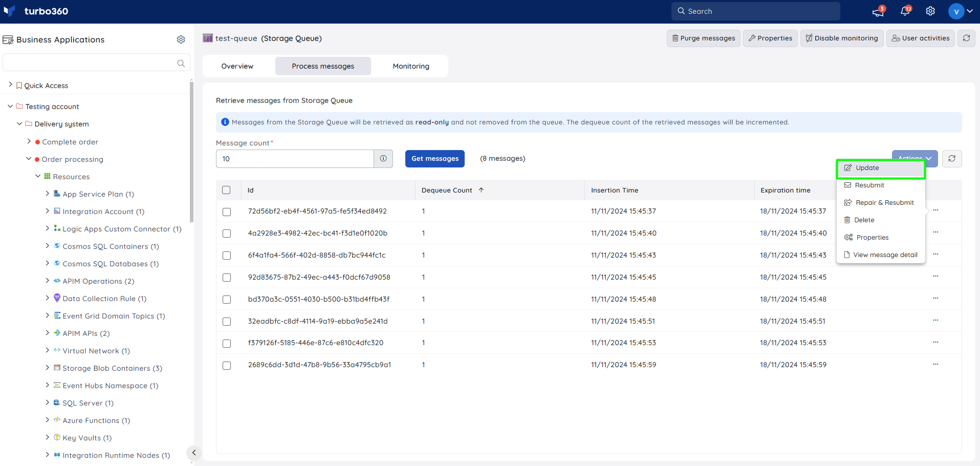
Task: Select Virtual Network (1) tree item
Action: point(96,351)
